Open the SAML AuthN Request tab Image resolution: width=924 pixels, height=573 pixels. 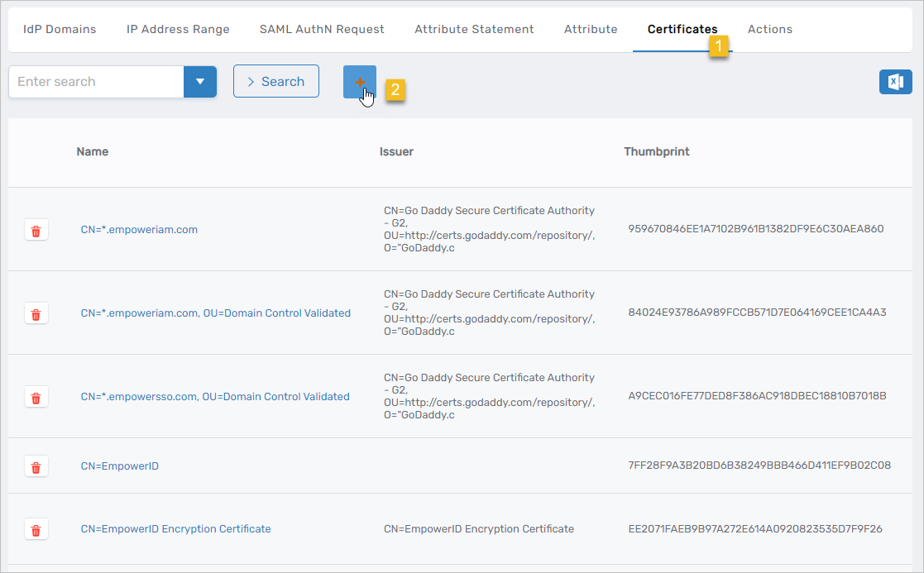coord(322,29)
